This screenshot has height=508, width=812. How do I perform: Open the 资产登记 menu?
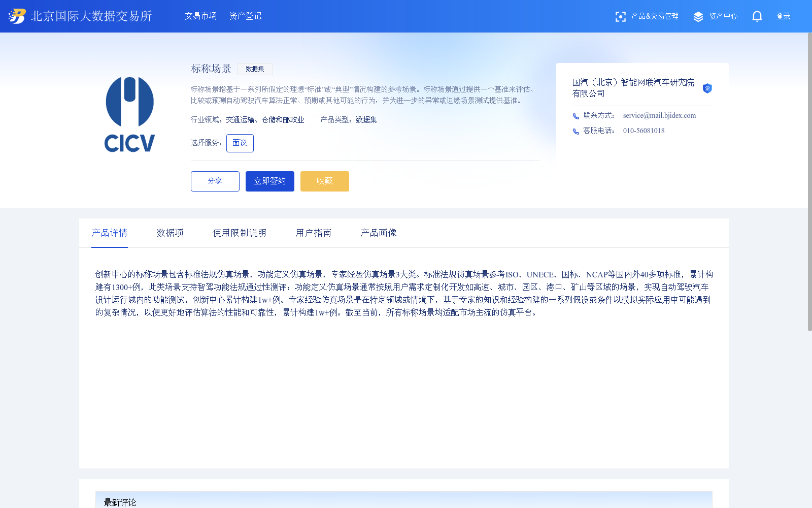245,16
